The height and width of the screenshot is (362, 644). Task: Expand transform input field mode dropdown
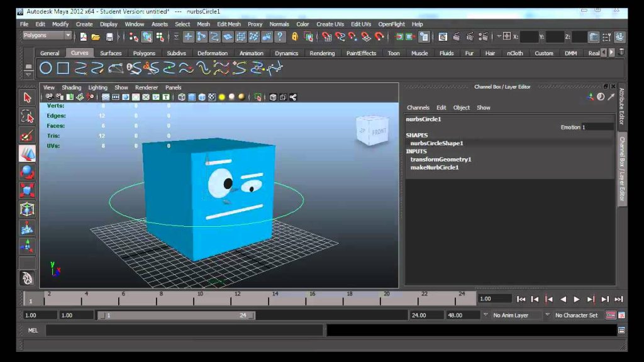pos(499,36)
